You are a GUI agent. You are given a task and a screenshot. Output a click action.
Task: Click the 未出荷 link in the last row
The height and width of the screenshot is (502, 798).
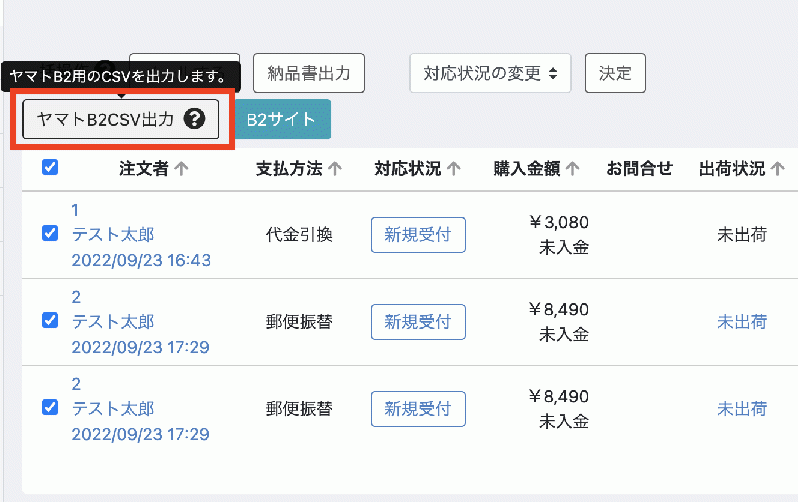coord(742,408)
